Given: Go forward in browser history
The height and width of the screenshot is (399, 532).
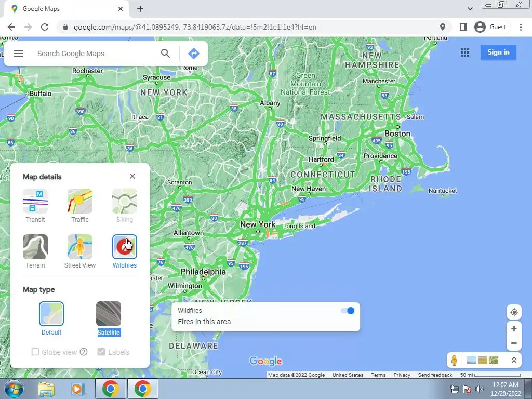Looking at the screenshot, I should (28, 27).
